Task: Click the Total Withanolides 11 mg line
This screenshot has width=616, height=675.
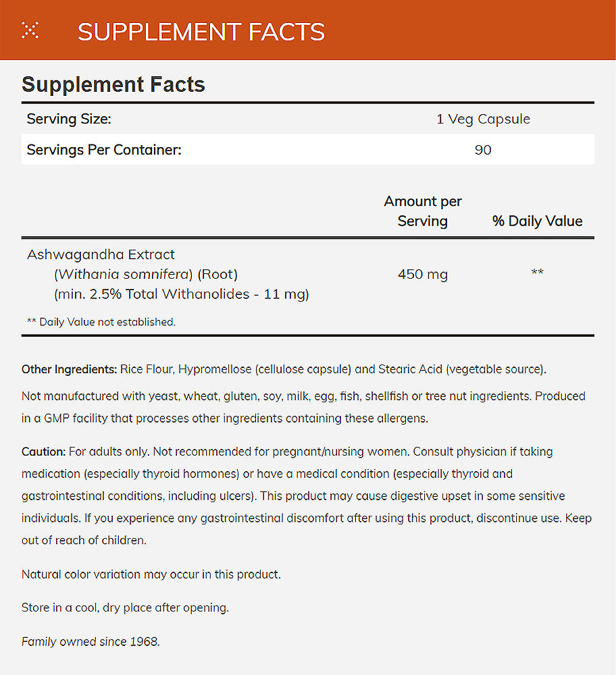Action: [x=181, y=294]
